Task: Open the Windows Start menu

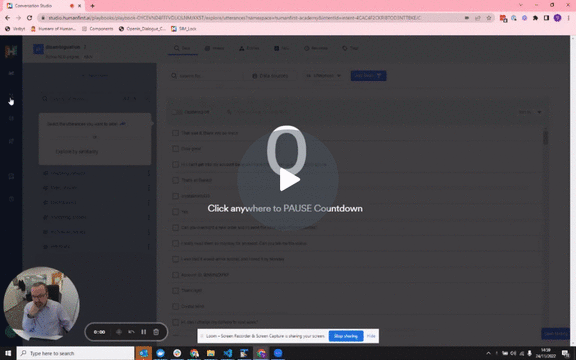Action: (8, 353)
